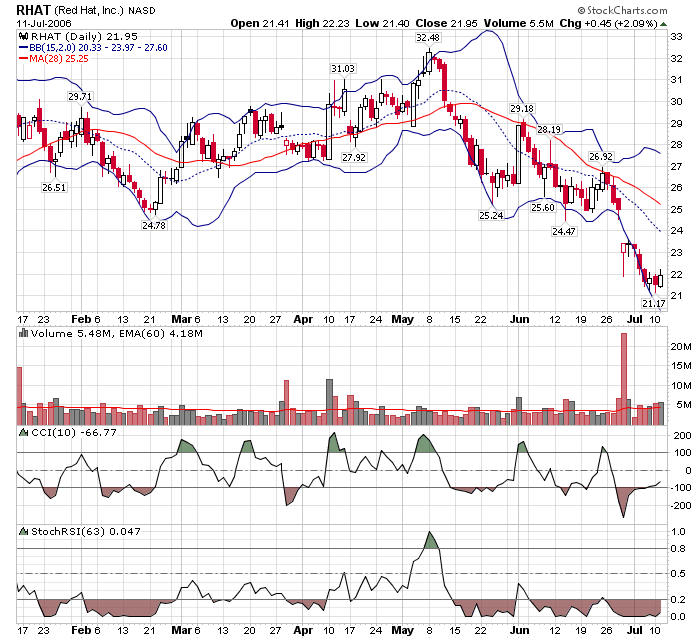Click the Volume 5.5M header value
The width and height of the screenshot is (700, 639).
[x=519, y=23]
